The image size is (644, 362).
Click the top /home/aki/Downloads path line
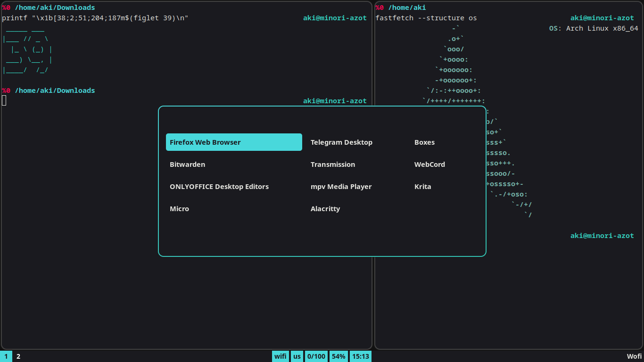point(55,8)
